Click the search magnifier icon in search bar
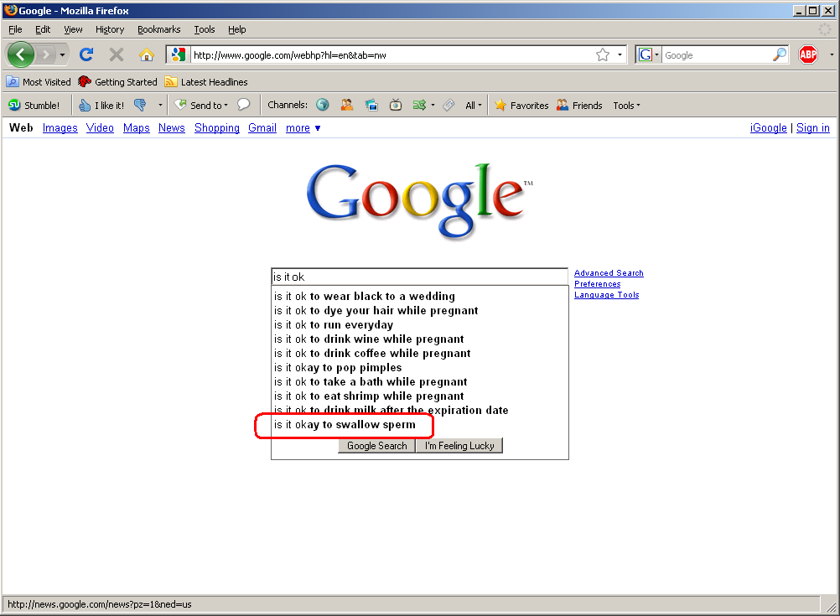Image resolution: width=840 pixels, height=616 pixels. (x=780, y=55)
